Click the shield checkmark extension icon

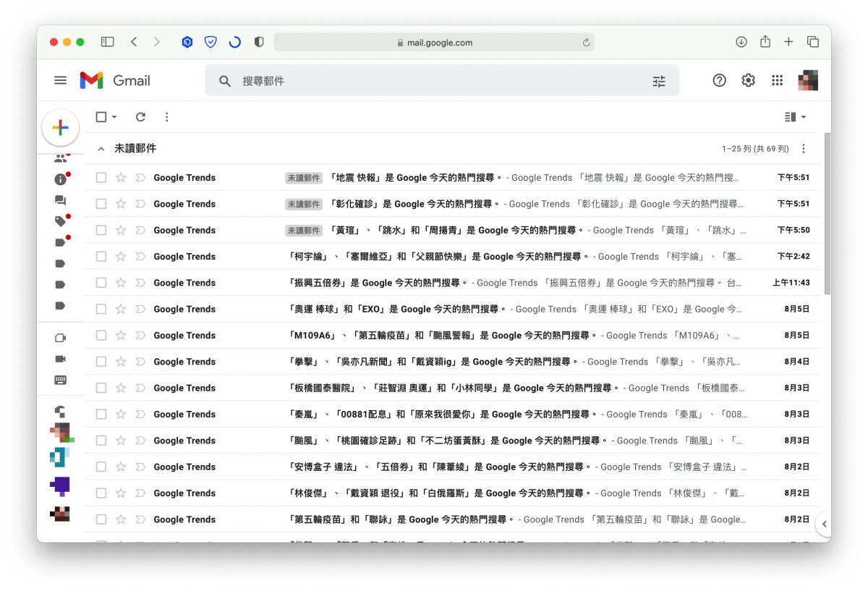[x=210, y=42]
